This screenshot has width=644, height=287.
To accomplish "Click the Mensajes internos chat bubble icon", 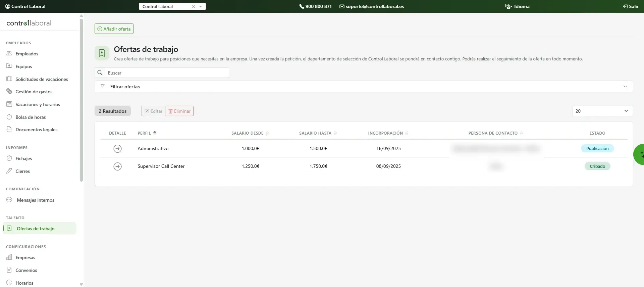I will tap(9, 200).
